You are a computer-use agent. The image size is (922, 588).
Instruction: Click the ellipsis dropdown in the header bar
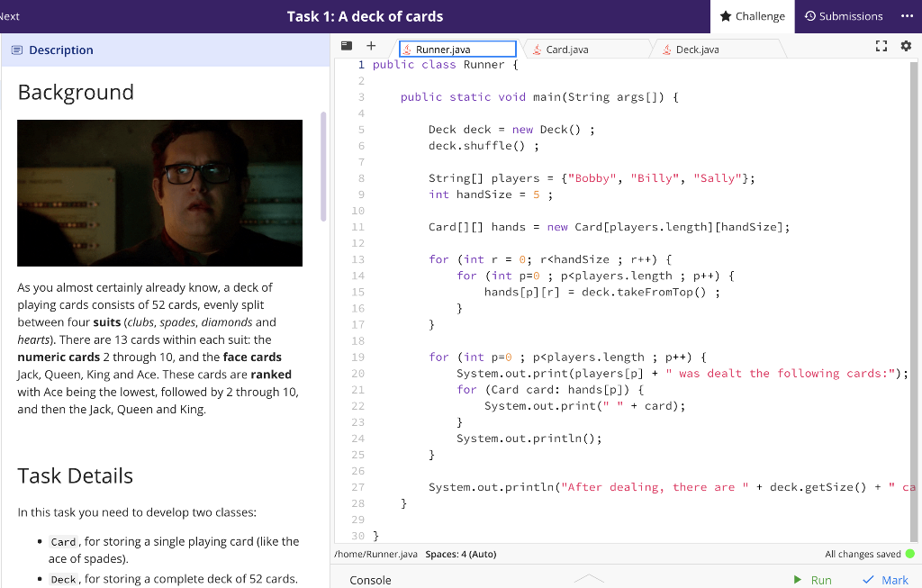point(905,15)
